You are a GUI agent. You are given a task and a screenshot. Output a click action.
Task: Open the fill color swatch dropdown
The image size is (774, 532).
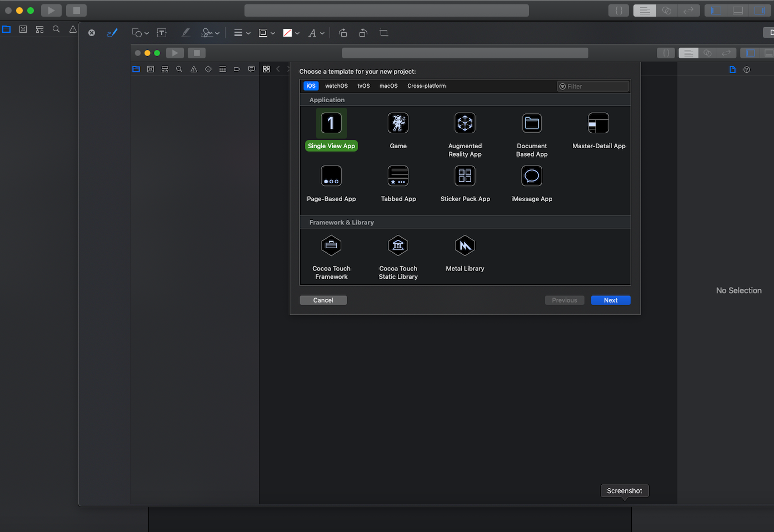(x=291, y=33)
